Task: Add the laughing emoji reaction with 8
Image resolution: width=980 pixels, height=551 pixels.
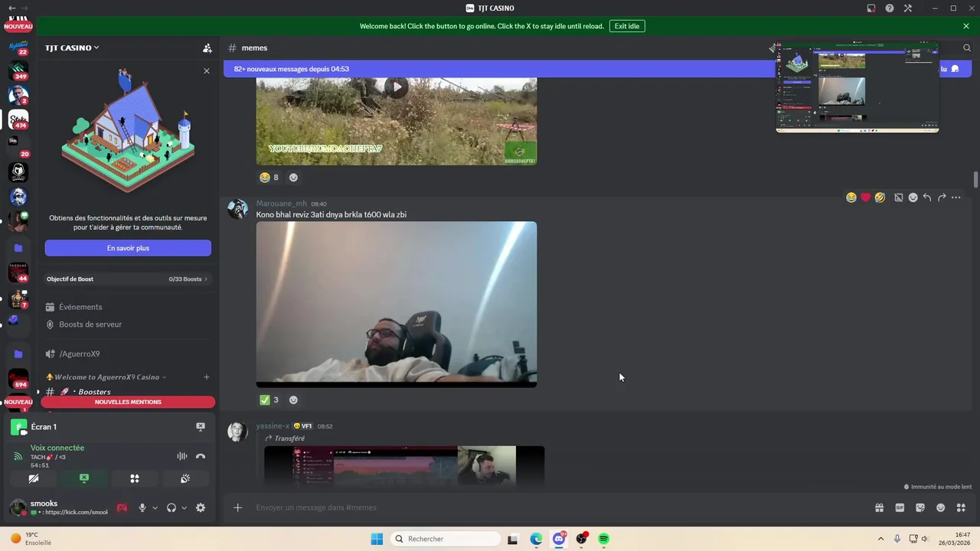Action: 269,177
